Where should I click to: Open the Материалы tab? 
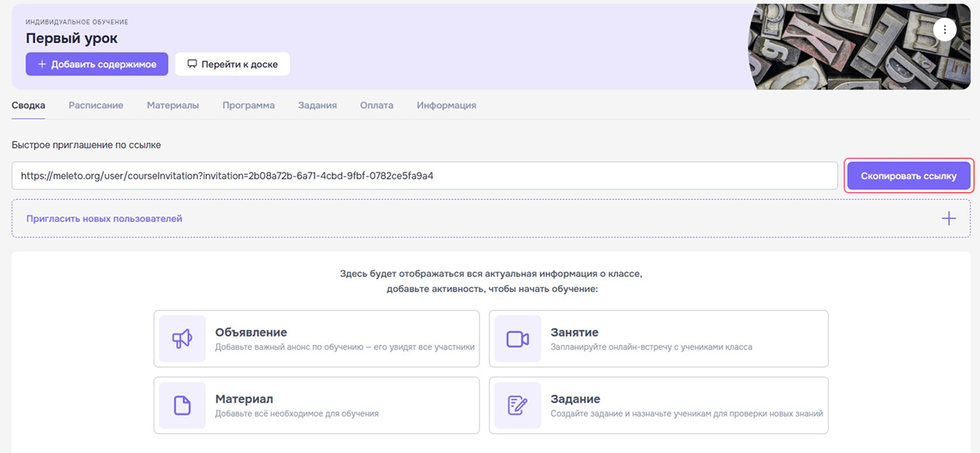tap(172, 105)
